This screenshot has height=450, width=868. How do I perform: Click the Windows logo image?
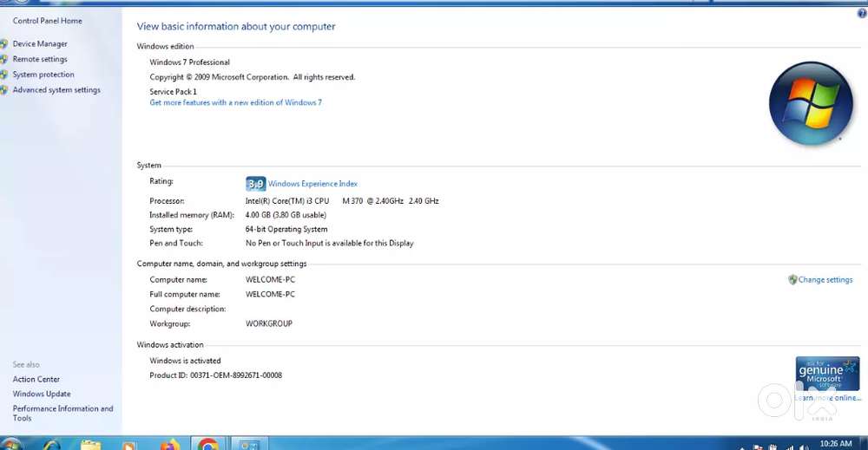click(x=811, y=103)
